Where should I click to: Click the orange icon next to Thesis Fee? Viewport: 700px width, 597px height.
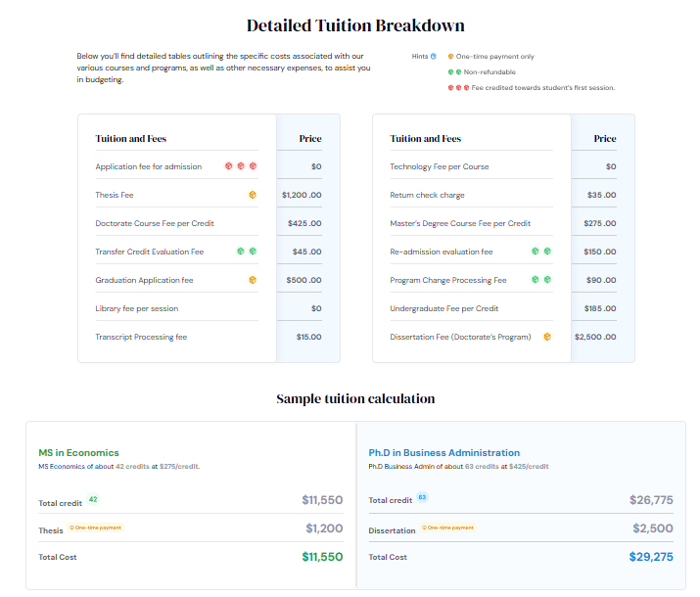click(x=252, y=195)
